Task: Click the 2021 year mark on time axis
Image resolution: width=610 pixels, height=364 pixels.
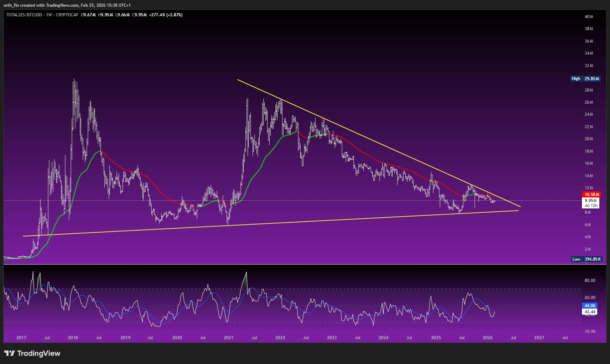Action: (x=228, y=337)
